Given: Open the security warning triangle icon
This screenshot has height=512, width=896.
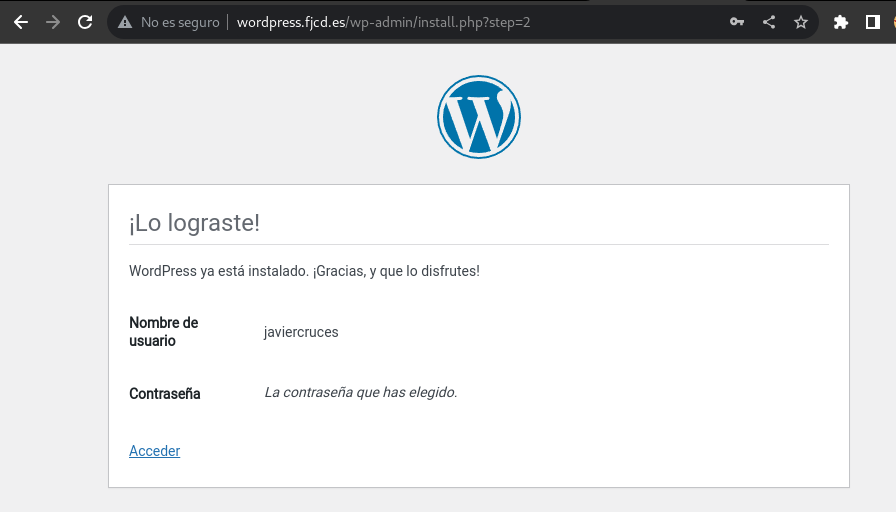Looking at the screenshot, I should click(x=125, y=22).
